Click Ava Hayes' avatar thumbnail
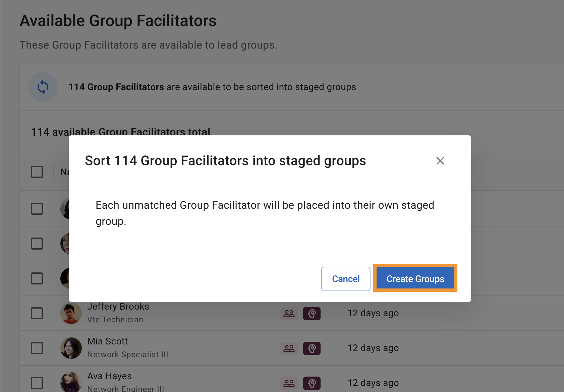Screen dimensions: 564x392 (71, 382)
